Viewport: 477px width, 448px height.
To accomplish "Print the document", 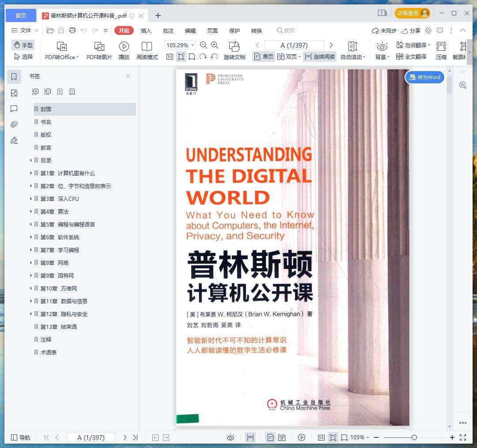I will click(x=72, y=30).
